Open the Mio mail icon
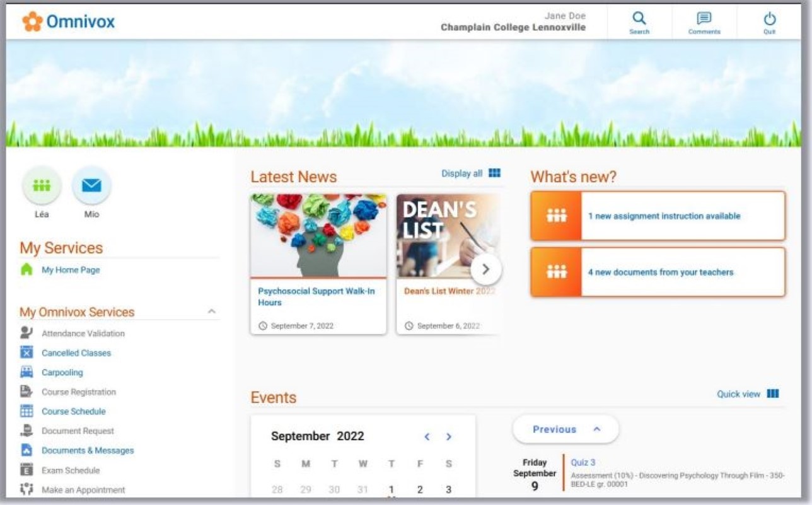The image size is (812, 505). coord(91,185)
